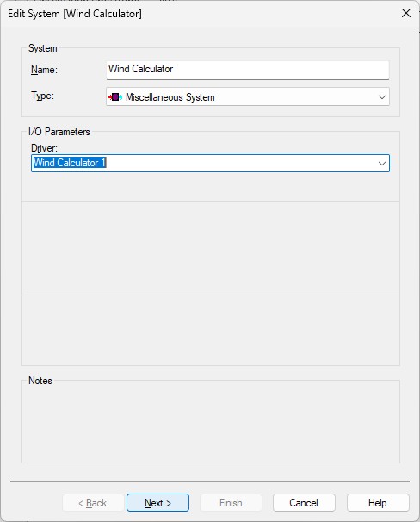Click the greyed-out Back button
The image size is (420, 522).
coord(93,503)
